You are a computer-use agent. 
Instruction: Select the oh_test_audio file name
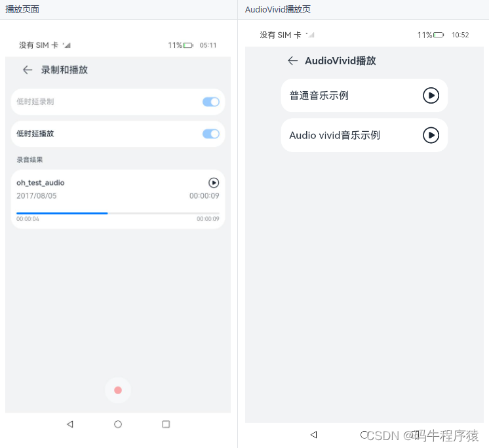[41, 183]
